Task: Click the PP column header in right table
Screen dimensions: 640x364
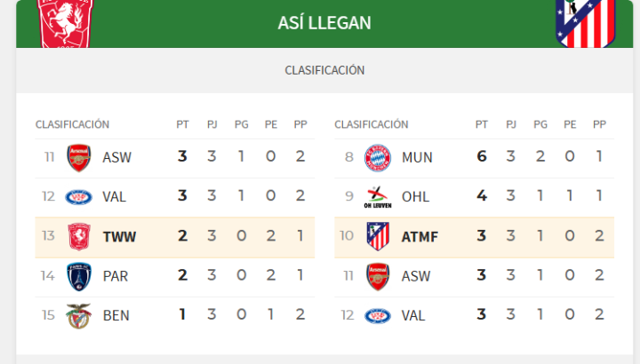Action: [599, 124]
